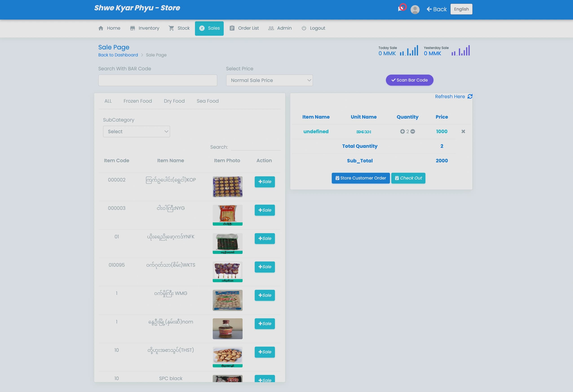Click the Logout power icon
Viewport: 573px width, 392px height.
pyautogui.click(x=304, y=28)
